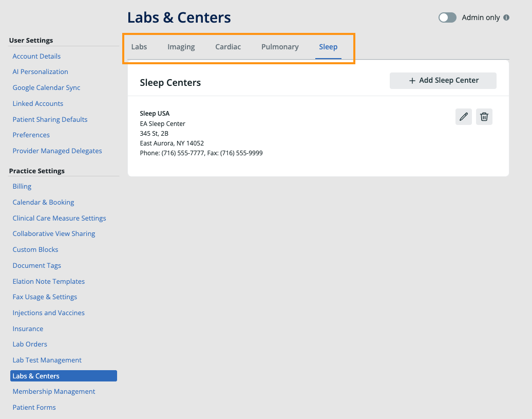Screen dimensions: 532x419
Task: Go to Custom Blocks
Action: [35, 249]
